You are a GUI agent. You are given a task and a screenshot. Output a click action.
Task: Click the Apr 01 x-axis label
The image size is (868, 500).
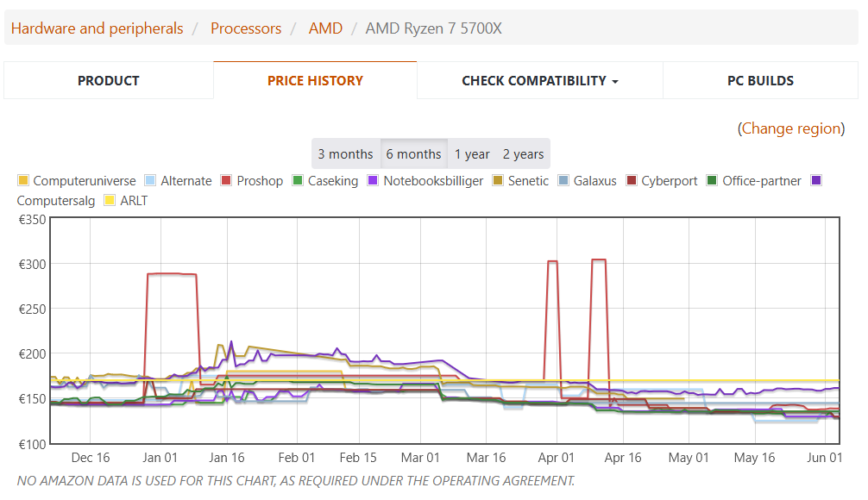[x=557, y=458]
